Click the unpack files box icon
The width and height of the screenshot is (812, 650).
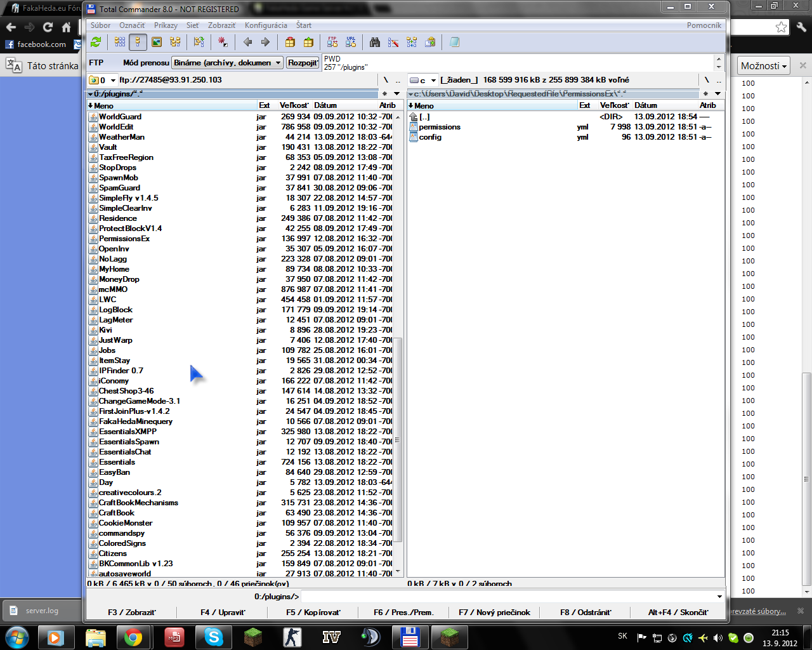(308, 43)
